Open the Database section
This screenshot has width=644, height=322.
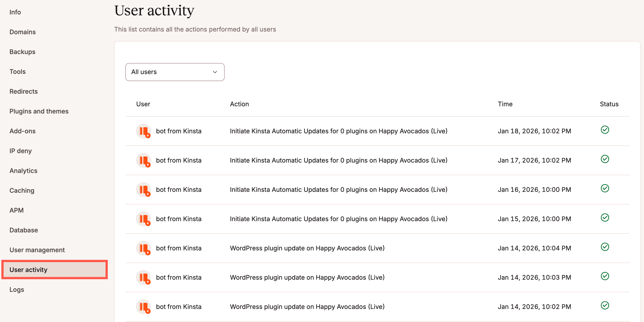pos(23,230)
